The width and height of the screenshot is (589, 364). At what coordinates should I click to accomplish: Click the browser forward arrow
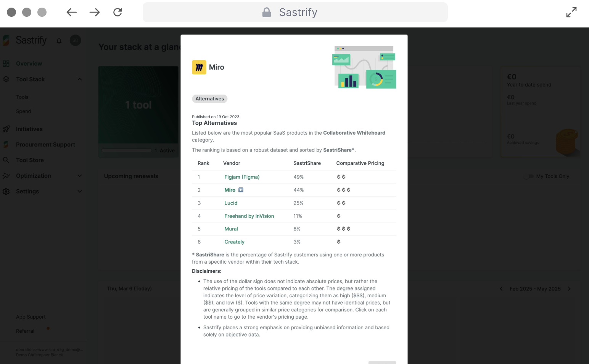point(95,12)
